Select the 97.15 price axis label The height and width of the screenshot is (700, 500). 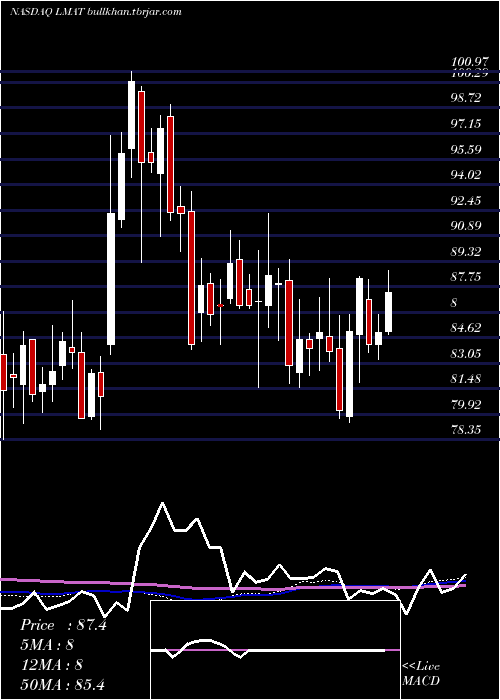tap(466, 123)
